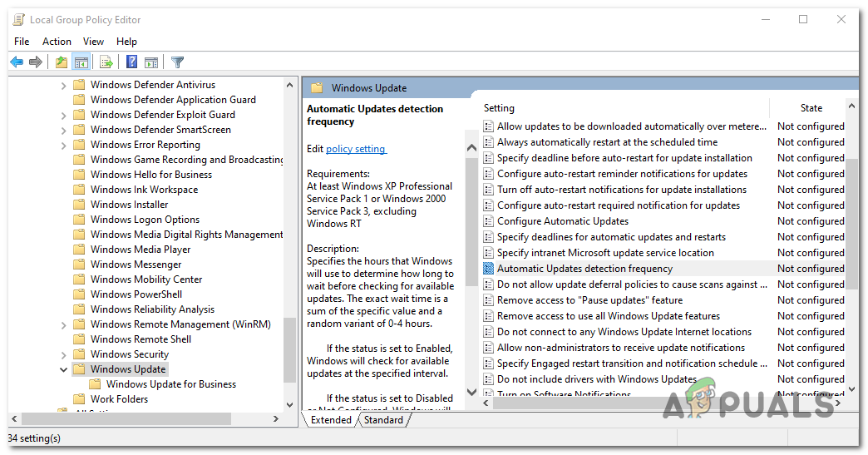The width and height of the screenshot is (868, 455).
Task: Toggle Show/Hide Console Tree toolbar button
Action: [81, 62]
